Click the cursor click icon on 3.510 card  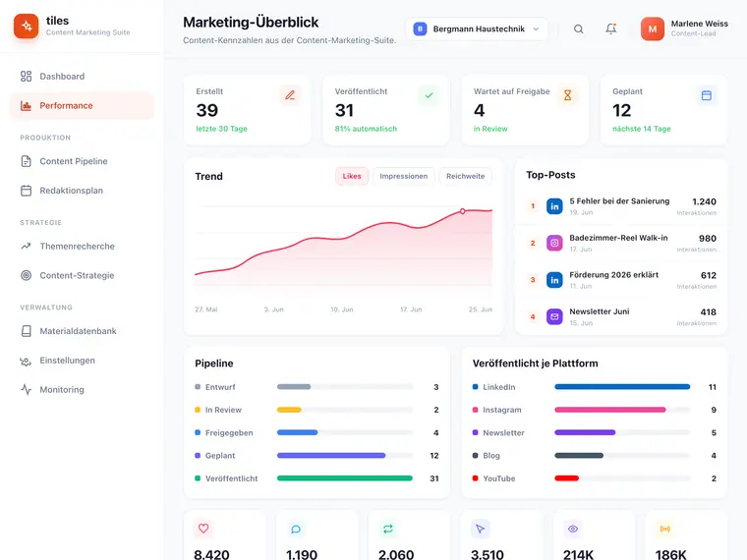coord(481,529)
